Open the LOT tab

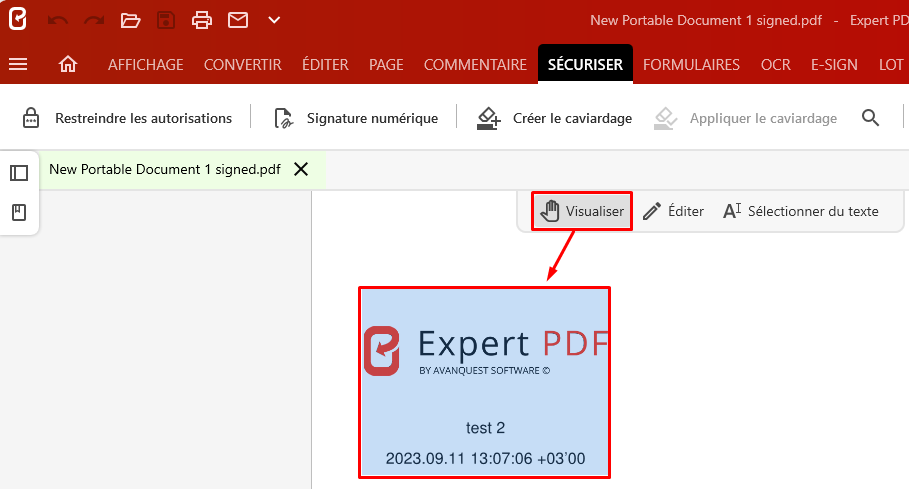891,64
